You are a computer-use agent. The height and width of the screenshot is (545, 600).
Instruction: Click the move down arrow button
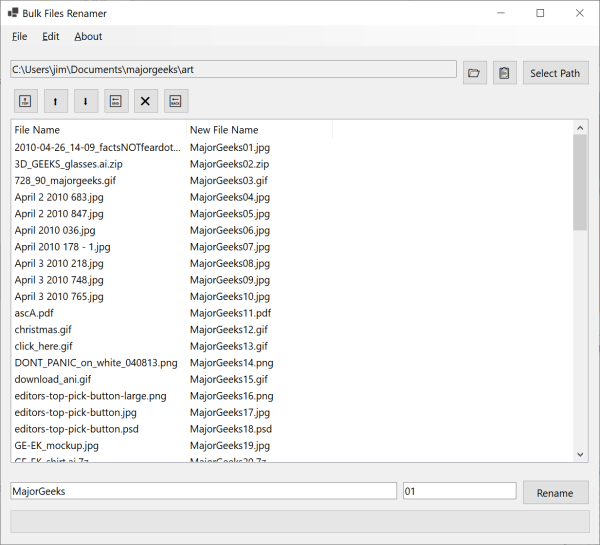[86, 101]
